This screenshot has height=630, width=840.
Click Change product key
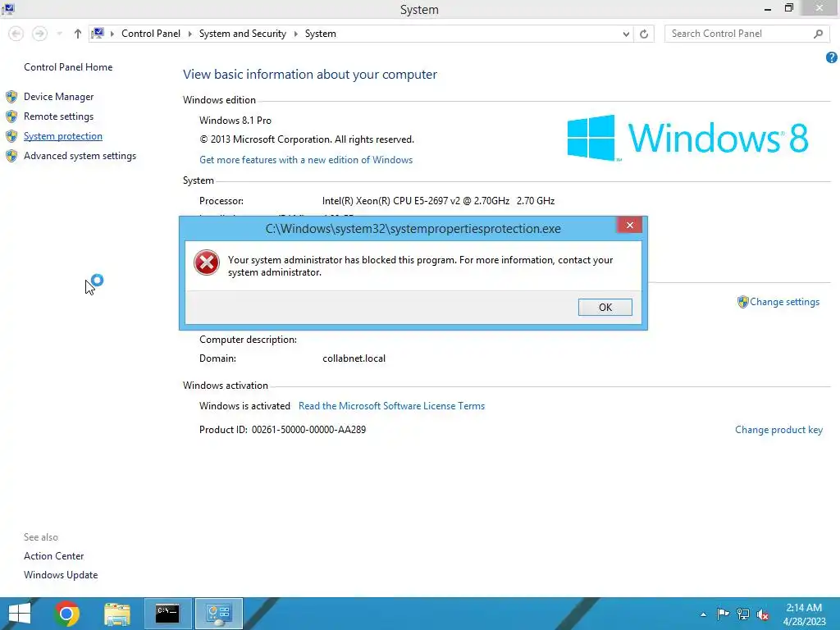tap(778, 430)
